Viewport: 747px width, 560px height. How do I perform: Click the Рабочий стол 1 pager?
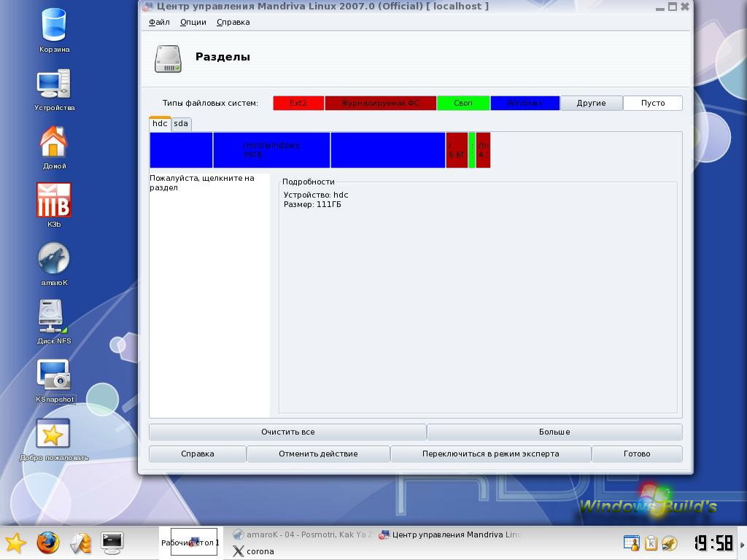tap(190, 542)
